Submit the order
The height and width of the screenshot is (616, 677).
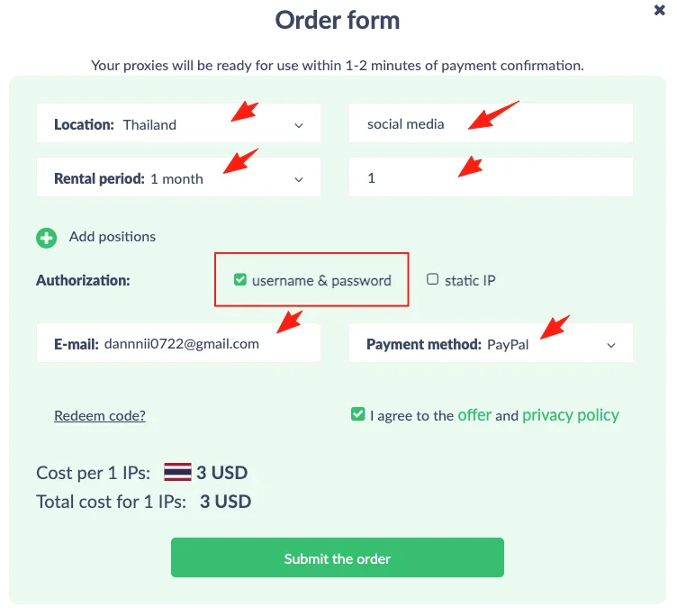[338, 557]
